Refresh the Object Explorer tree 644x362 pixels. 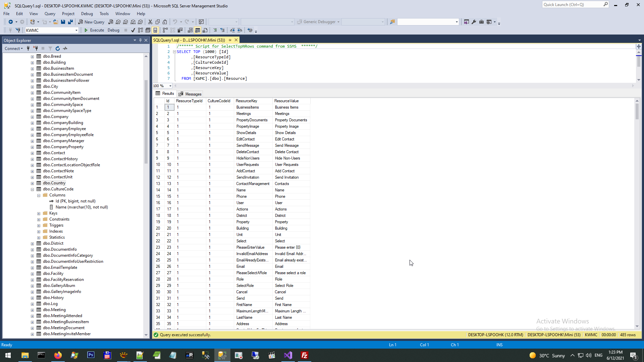click(x=58, y=49)
